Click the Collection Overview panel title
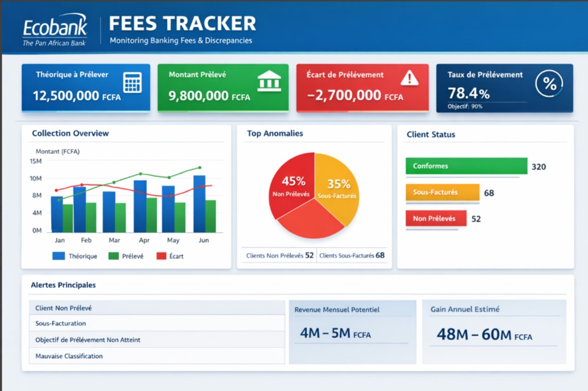Screen dimensions: 588x391 70,133
